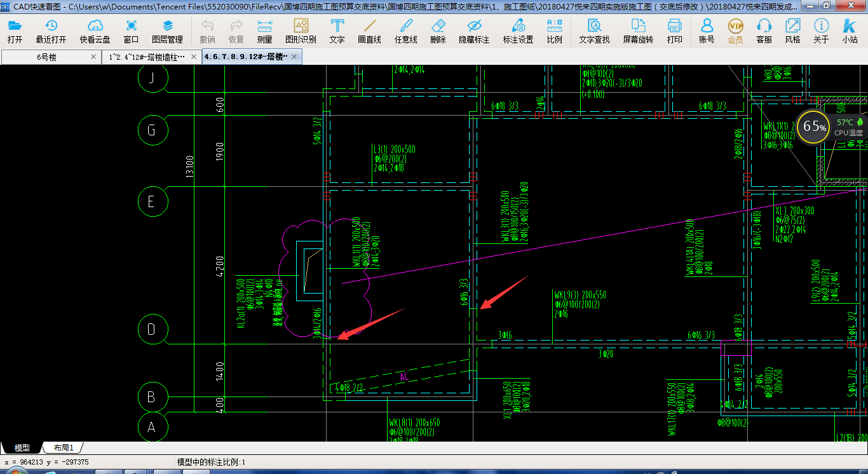
Task: Close the 4.6.7.8.9.12#-塔楼 tab
Action: 294,57
